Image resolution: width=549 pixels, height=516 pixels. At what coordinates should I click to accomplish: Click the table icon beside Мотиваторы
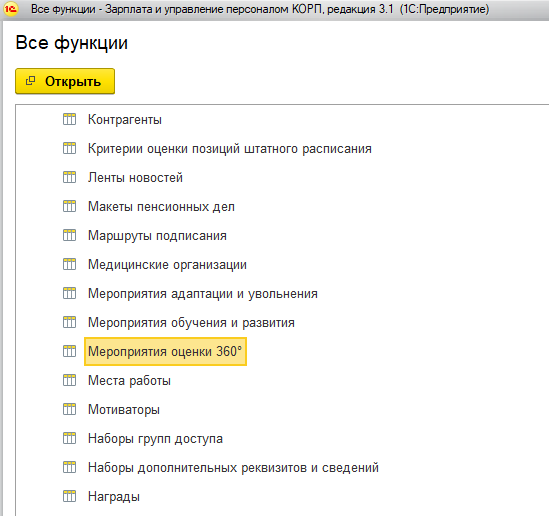[x=69, y=409]
